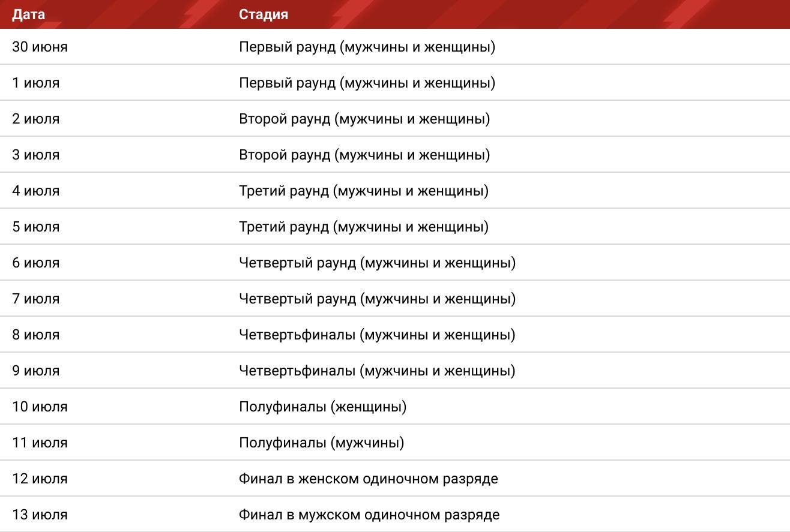Click the "Дата" column header

(28, 14)
